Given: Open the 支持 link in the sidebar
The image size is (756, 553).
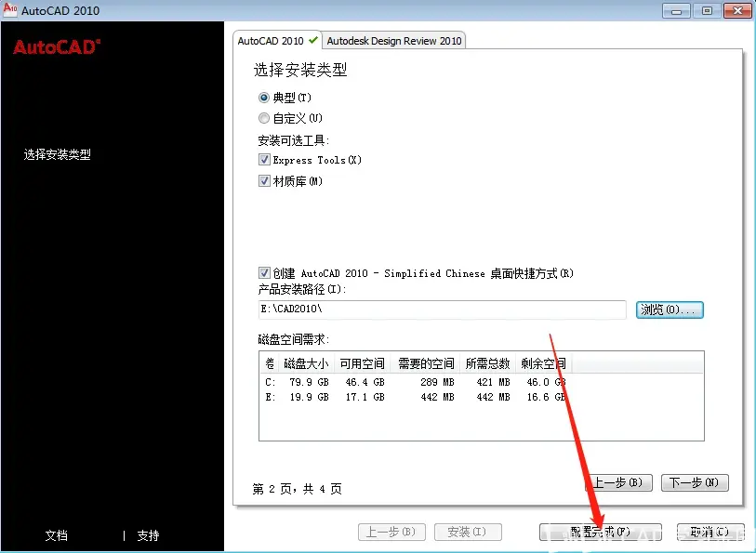Looking at the screenshot, I should tap(148, 535).
